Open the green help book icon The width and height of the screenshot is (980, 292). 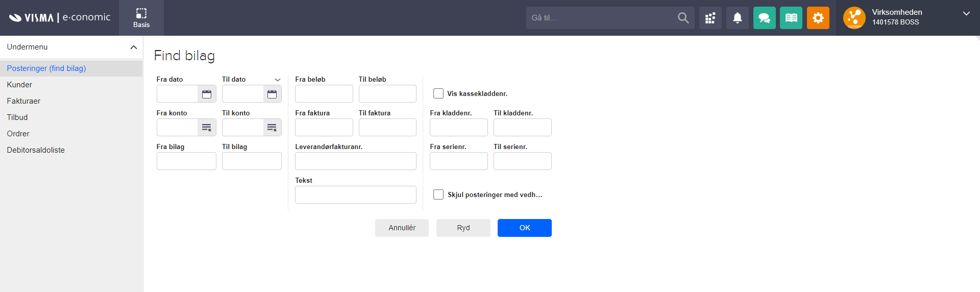click(791, 18)
